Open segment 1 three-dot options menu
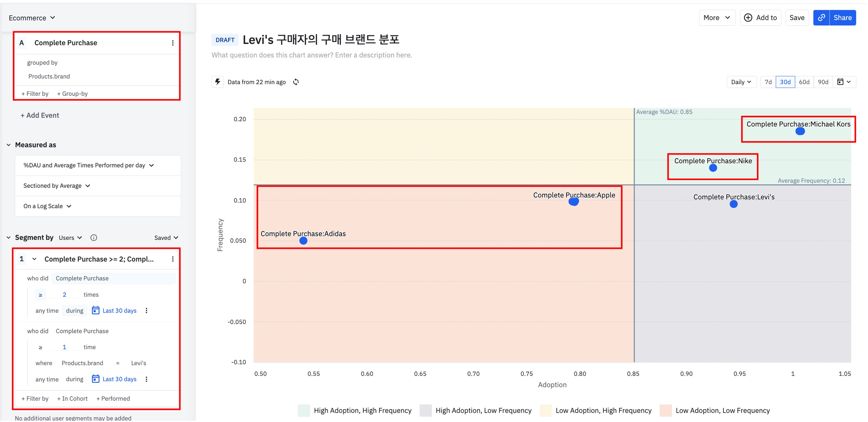 coord(172,259)
